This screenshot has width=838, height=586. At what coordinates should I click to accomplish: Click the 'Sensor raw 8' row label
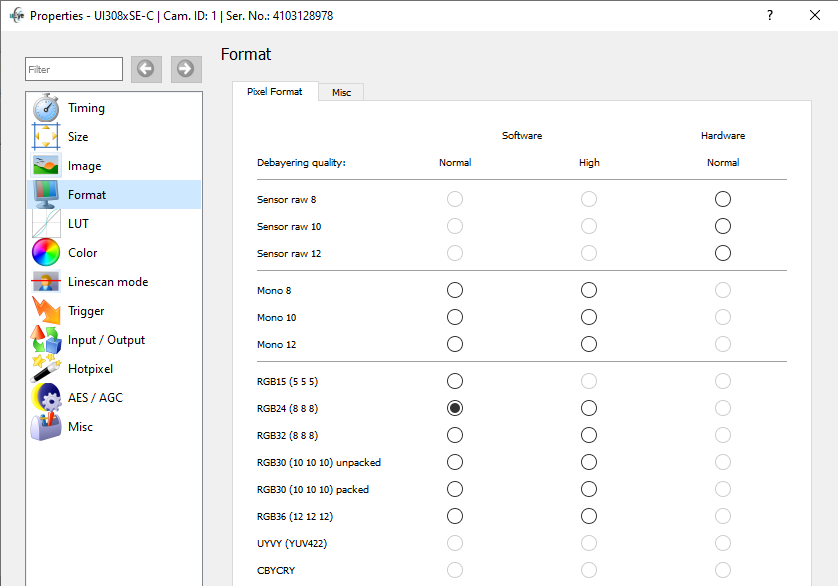pyautogui.click(x=286, y=199)
